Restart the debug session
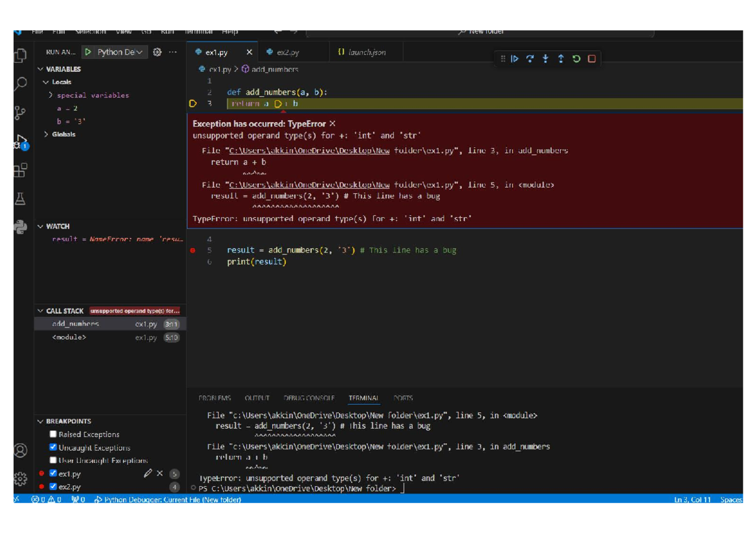756x534 pixels. 576,59
